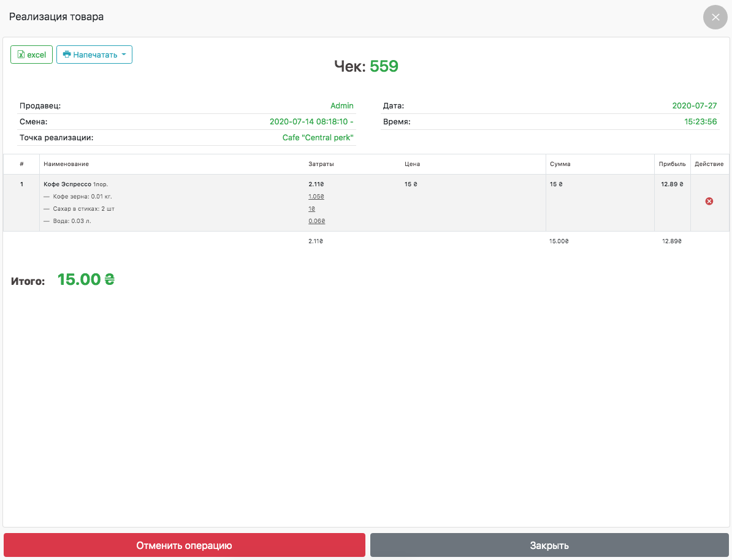The height and width of the screenshot is (560, 732).
Task: Click the Наименование column header
Action: [66, 164]
